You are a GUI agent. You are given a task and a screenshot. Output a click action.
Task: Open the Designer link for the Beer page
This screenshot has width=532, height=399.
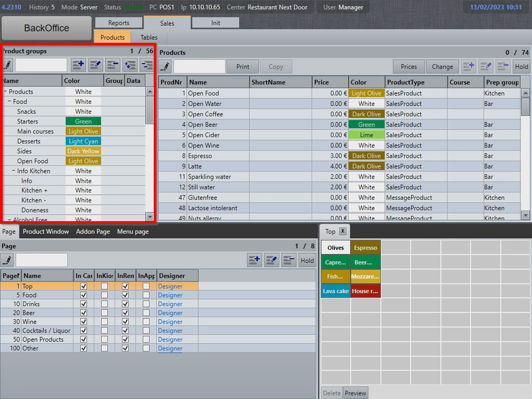pyautogui.click(x=169, y=312)
